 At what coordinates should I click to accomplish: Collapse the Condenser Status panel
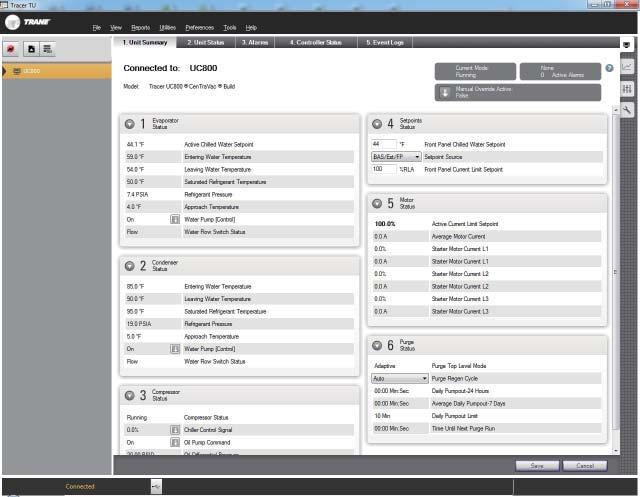(x=129, y=266)
